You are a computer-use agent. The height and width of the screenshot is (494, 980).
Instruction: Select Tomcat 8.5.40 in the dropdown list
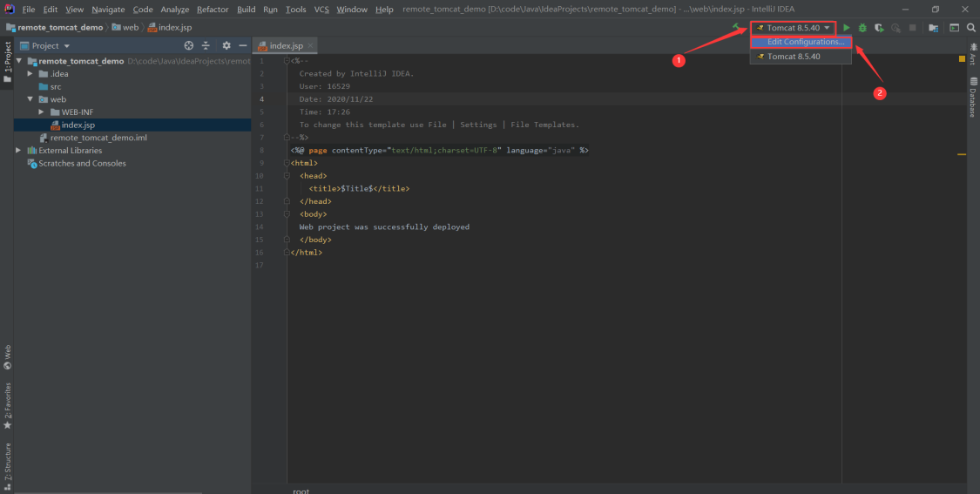point(801,57)
